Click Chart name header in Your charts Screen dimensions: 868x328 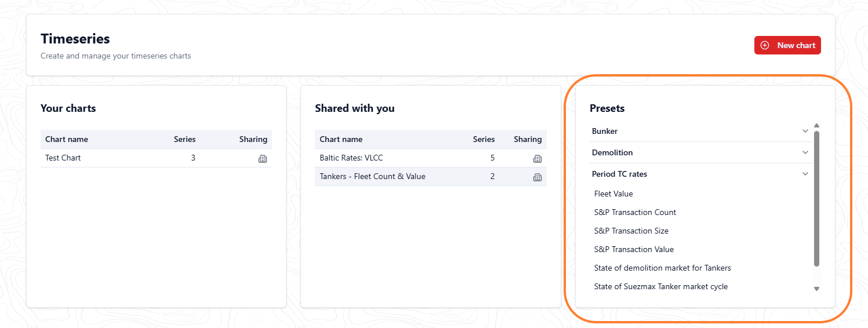pos(67,139)
